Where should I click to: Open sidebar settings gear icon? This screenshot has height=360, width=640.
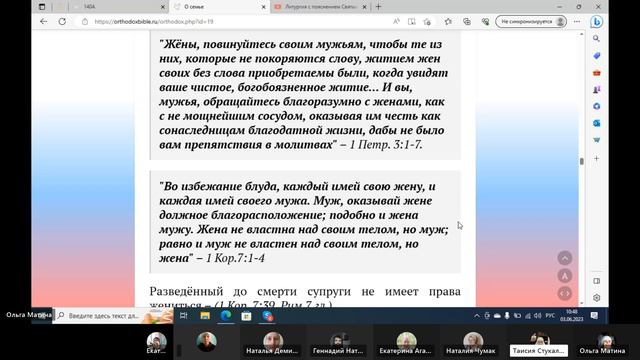(x=596, y=298)
